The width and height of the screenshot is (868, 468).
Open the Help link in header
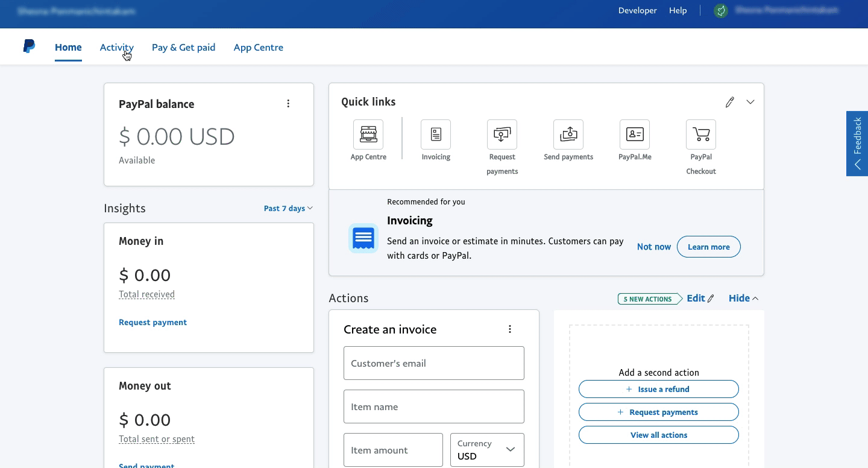tap(678, 10)
